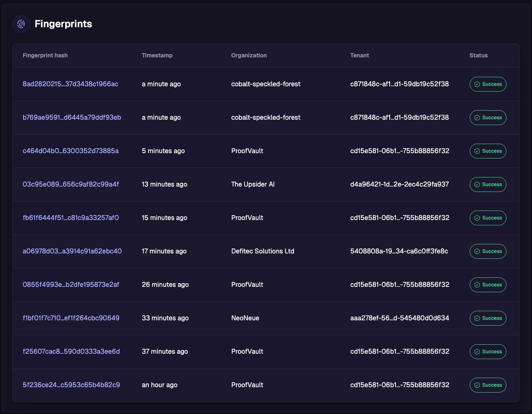
Task: Click the Fingerprints page title
Action: (x=63, y=24)
